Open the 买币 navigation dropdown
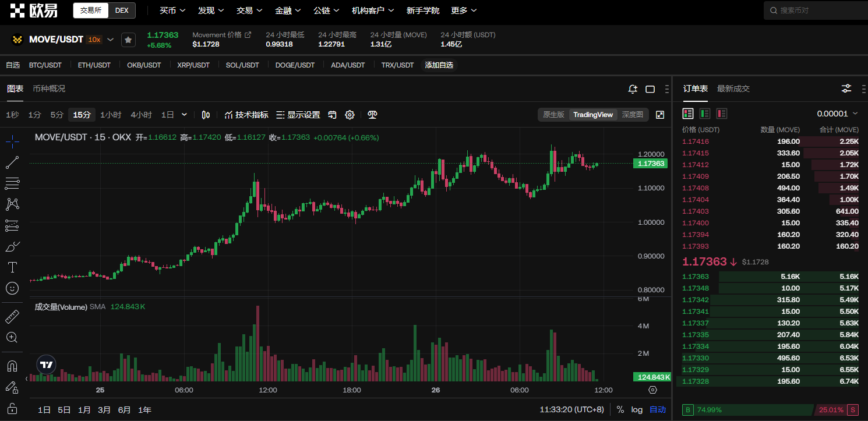Viewport: 868px width, 421px height. [x=172, y=10]
